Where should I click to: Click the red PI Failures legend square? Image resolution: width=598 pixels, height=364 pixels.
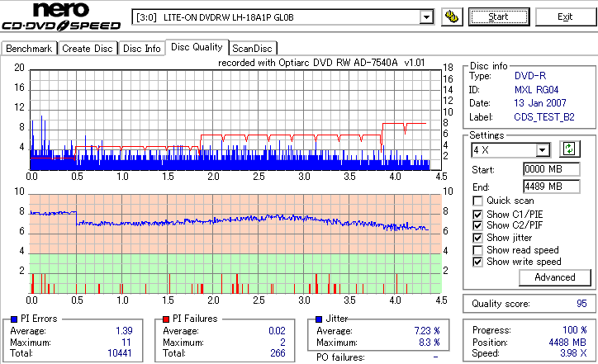click(x=166, y=319)
